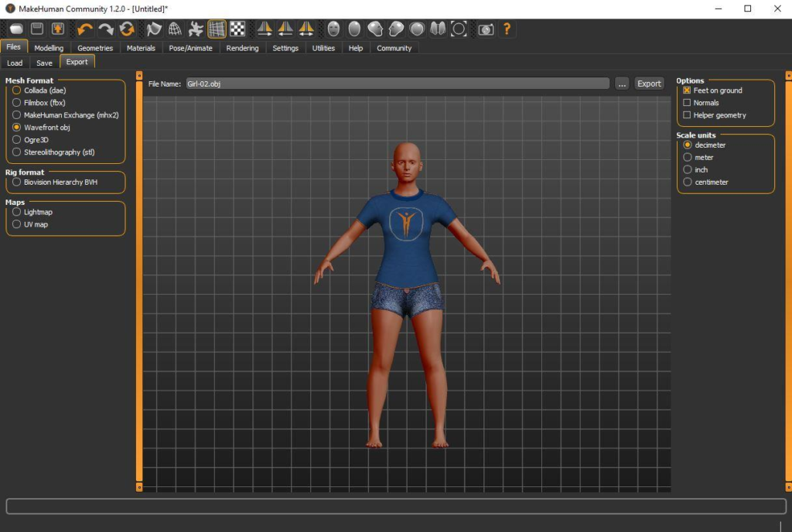
Task: Switch to the Load subtab
Action: click(15, 63)
